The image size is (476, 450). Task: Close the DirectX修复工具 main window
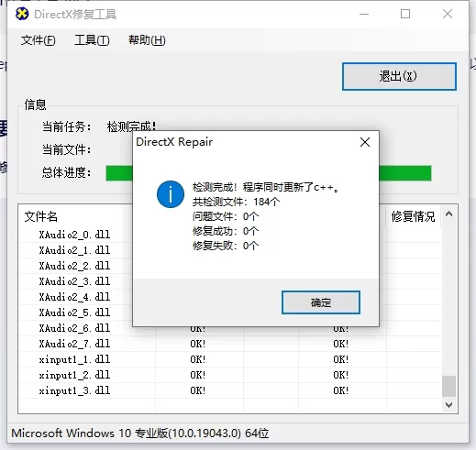coord(448,14)
